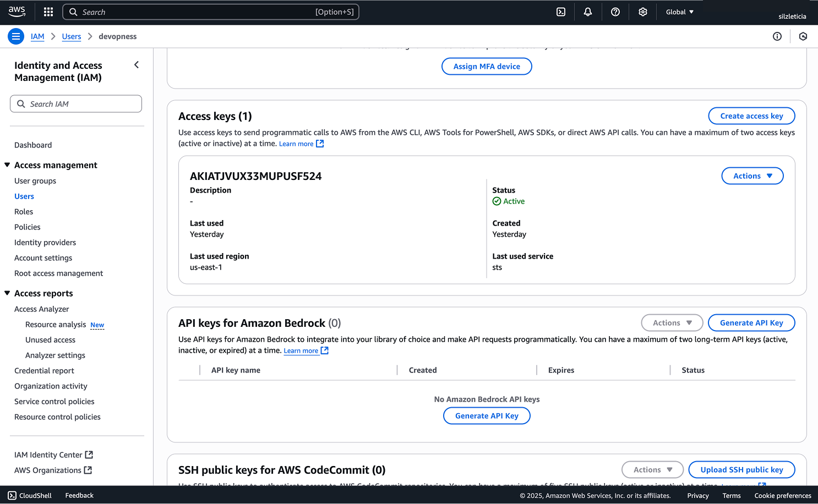Open Actions dropdown for the access key
The image size is (818, 504).
pos(752,176)
